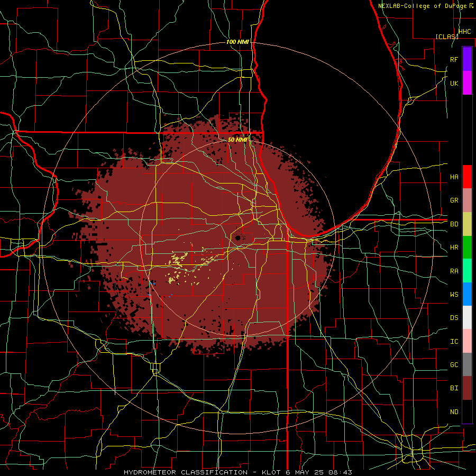Click the black no-data hole at radar site

[x=238, y=237]
